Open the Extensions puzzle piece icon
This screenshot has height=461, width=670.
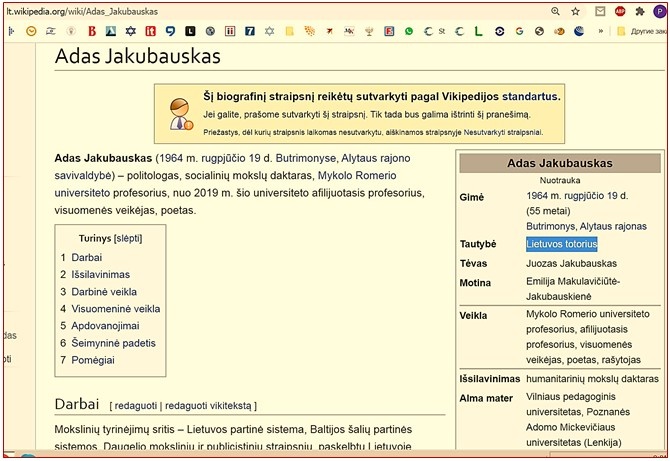639,11
